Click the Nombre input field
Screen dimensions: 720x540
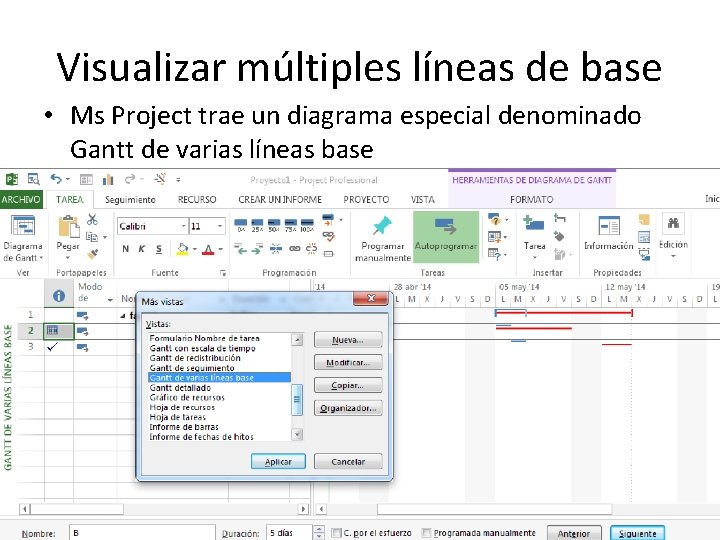click(x=142, y=533)
